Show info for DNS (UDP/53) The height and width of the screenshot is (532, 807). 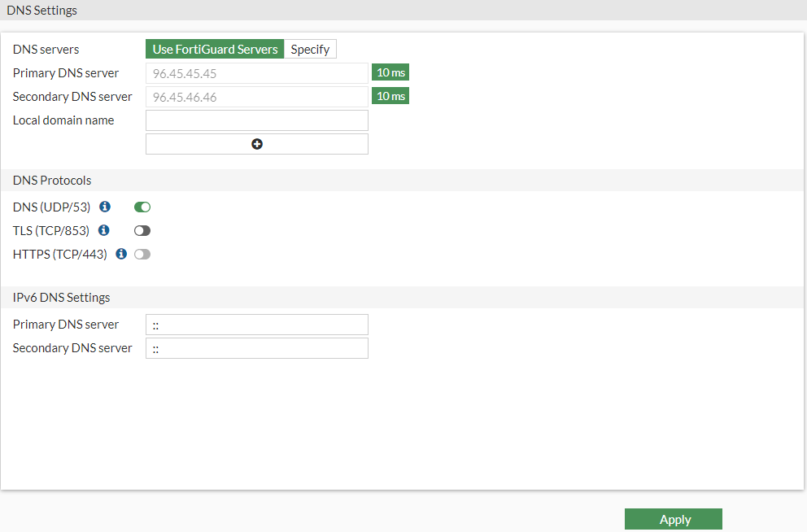point(105,207)
